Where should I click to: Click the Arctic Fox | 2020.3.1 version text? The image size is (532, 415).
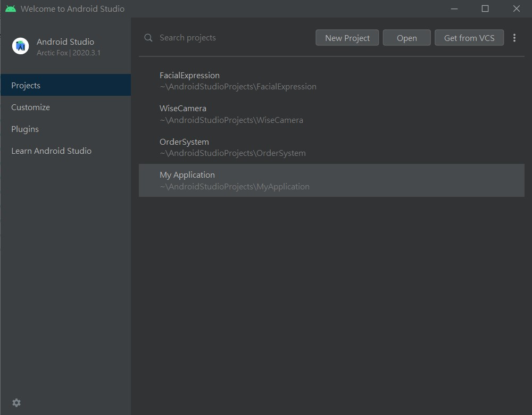[x=69, y=53]
